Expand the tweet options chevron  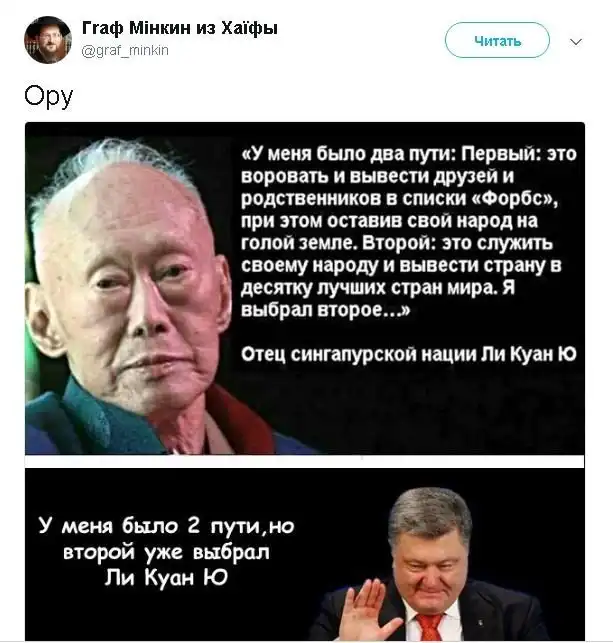(576, 41)
